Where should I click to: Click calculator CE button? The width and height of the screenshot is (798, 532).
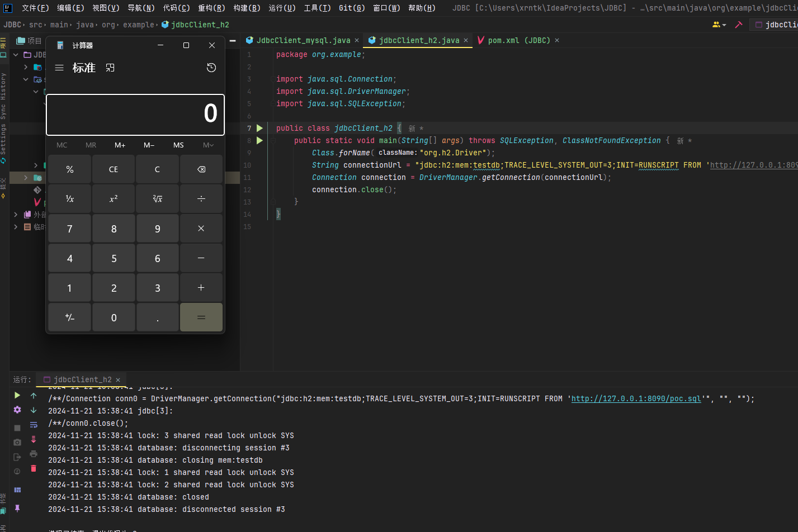[x=114, y=169]
